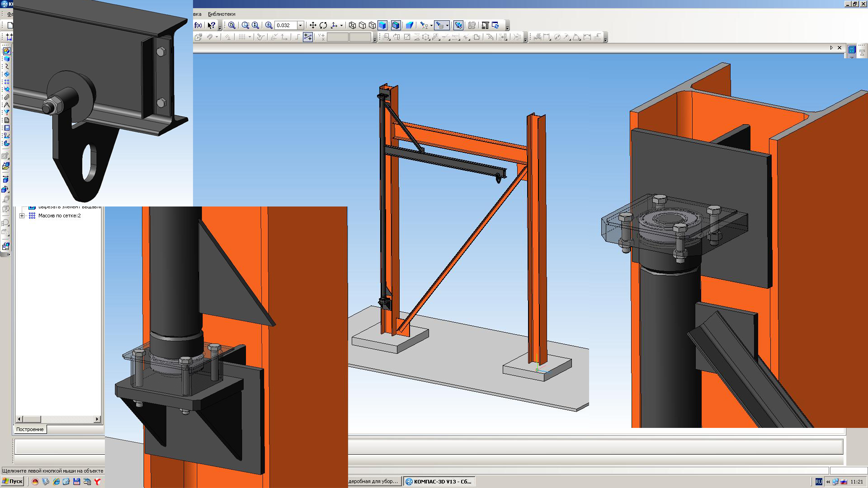
Task: Select the measurements compass panel icon
Action: [x=6, y=105]
